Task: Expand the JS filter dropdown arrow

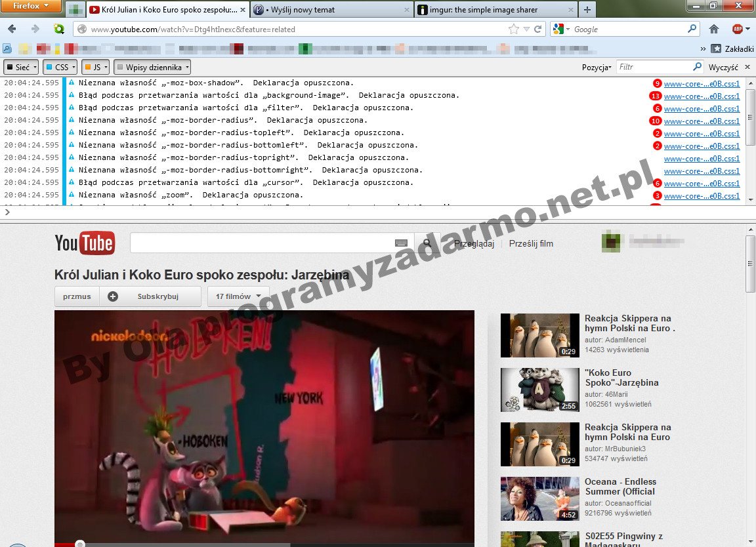Action: pyautogui.click(x=106, y=67)
